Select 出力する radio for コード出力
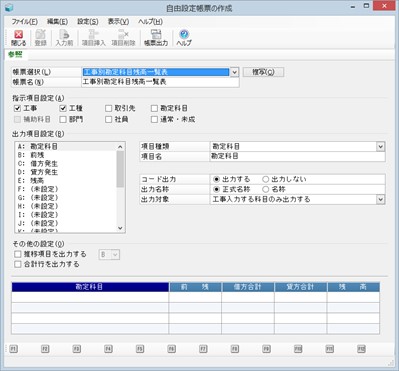The height and width of the screenshot is (371, 399). pyautogui.click(x=217, y=179)
